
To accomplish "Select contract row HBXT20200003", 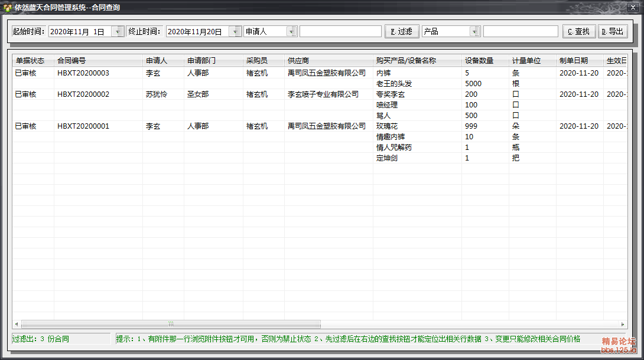I will coord(83,73).
